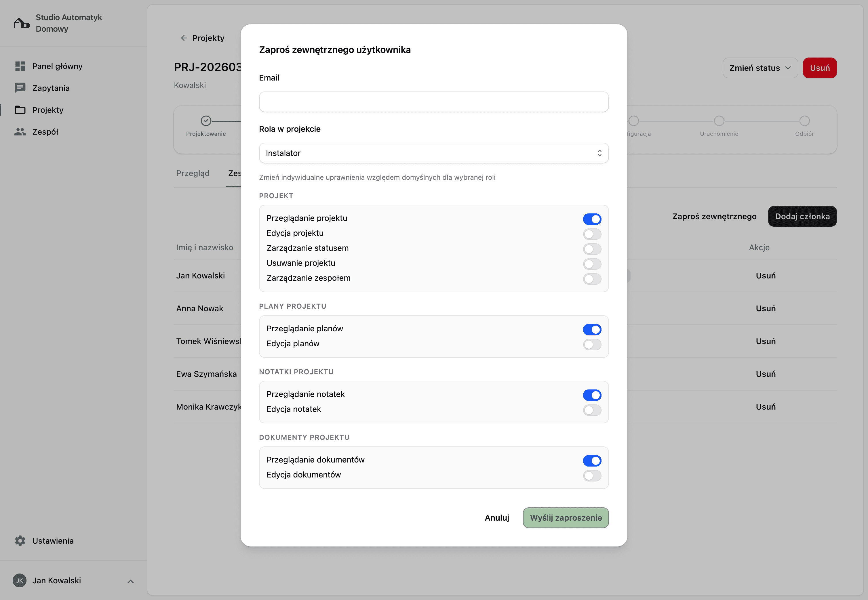The height and width of the screenshot is (600, 868).
Task: Open the Instalator role dropdown
Action: (x=433, y=153)
